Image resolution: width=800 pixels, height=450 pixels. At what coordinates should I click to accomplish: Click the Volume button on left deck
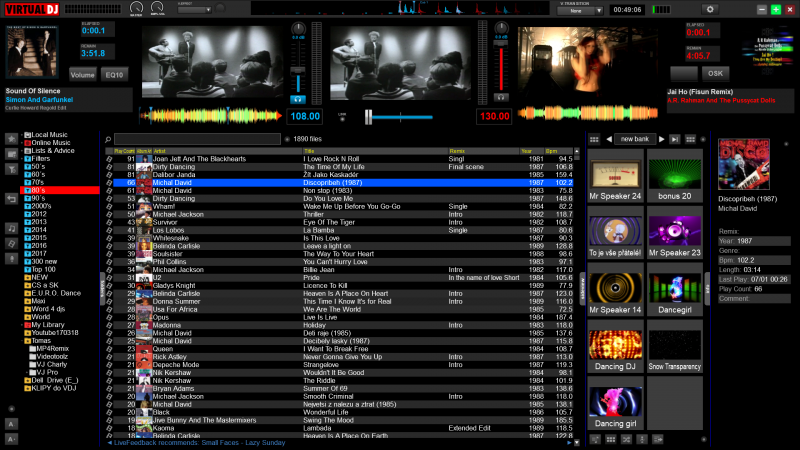click(x=82, y=74)
